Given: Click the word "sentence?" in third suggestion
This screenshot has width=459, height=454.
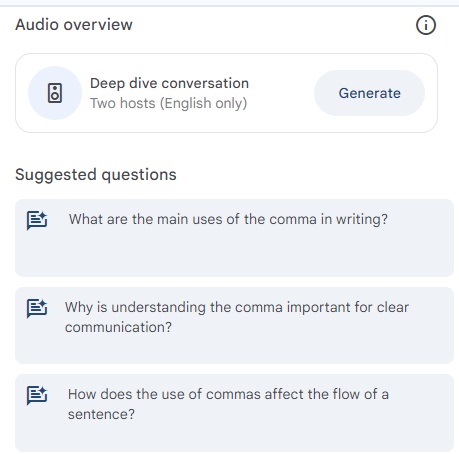Looking at the screenshot, I should (101, 414).
